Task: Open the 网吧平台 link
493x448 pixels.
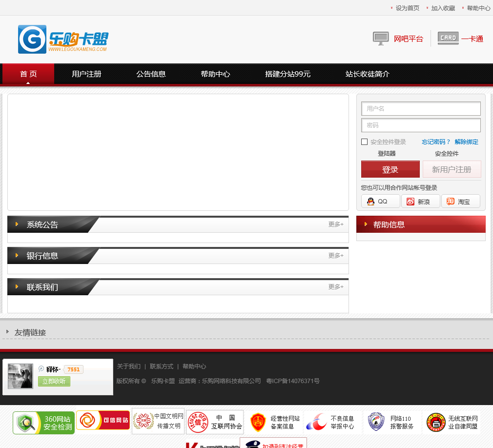Action: tap(409, 39)
